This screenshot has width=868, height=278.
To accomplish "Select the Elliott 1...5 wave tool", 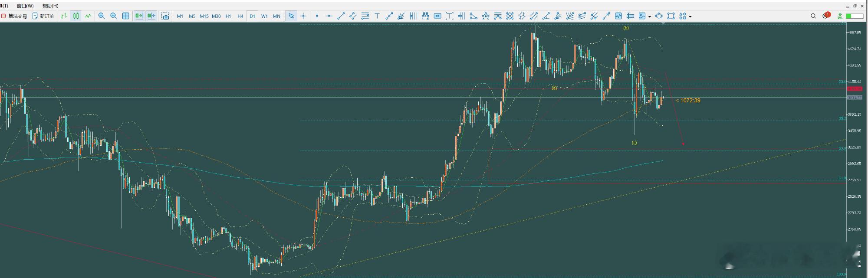I will point(425,16).
